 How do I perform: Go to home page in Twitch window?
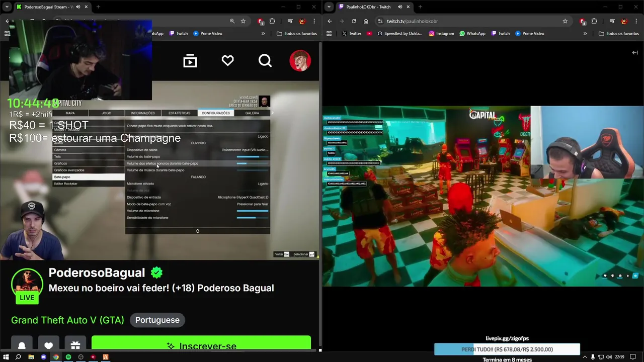pos(366,21)
